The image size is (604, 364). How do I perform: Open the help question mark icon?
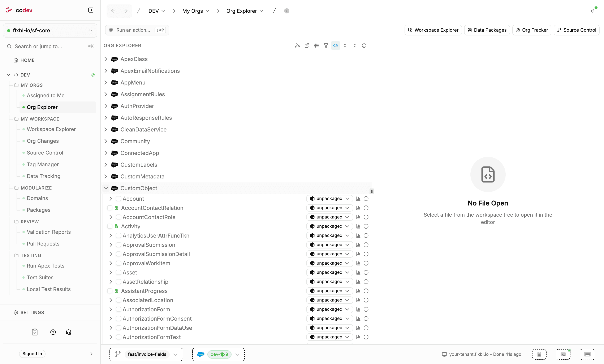pos(53,332)
